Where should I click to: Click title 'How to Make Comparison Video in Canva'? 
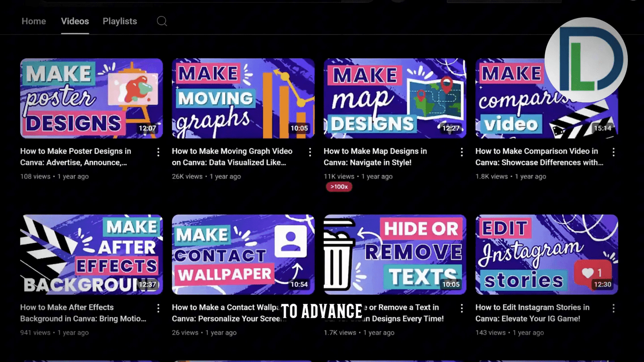[539, 157]
